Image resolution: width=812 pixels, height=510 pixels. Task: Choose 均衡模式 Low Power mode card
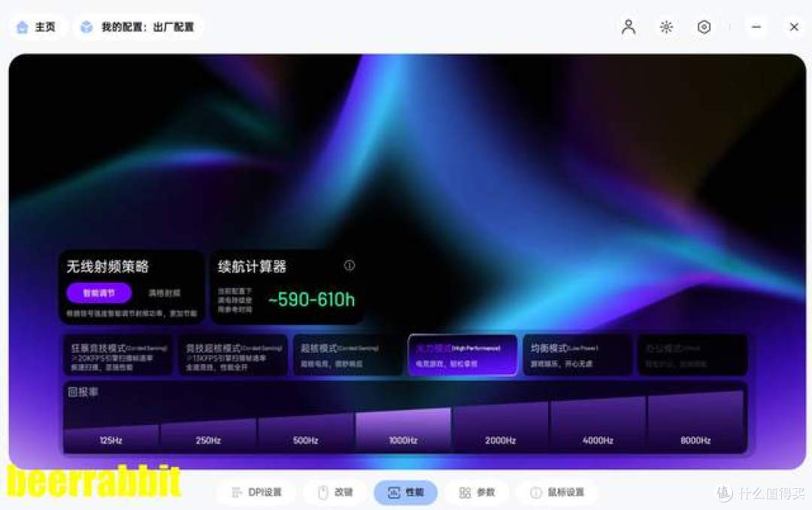pos(578,355)
